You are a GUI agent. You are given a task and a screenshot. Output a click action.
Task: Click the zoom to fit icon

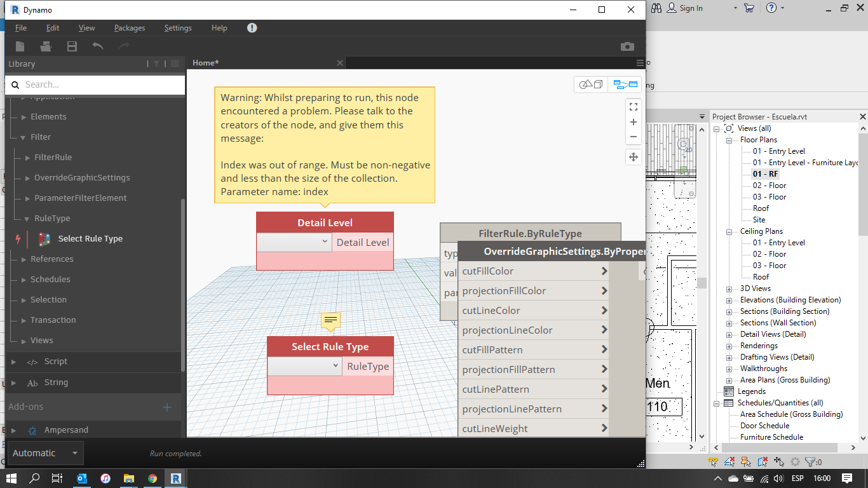(x=633, y=106)
